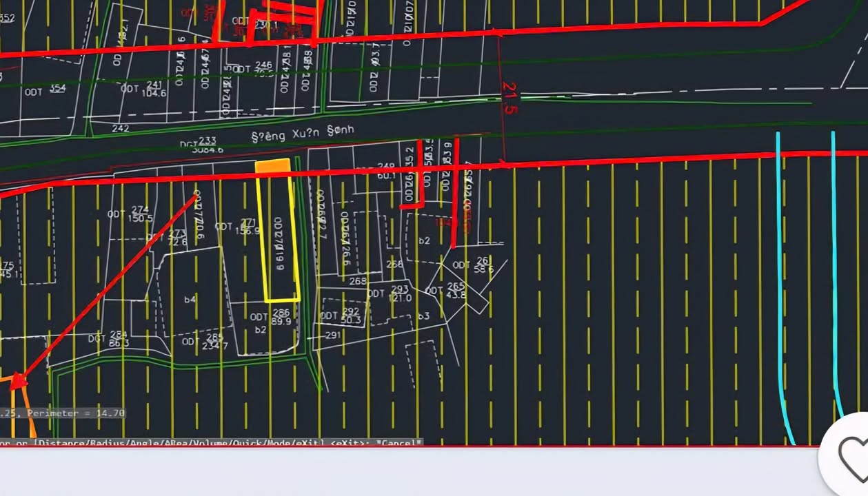Click parcel ODT 292 with area 50.3
The width and height of the screenshot is (868, 496).
(x=341, y=316)
